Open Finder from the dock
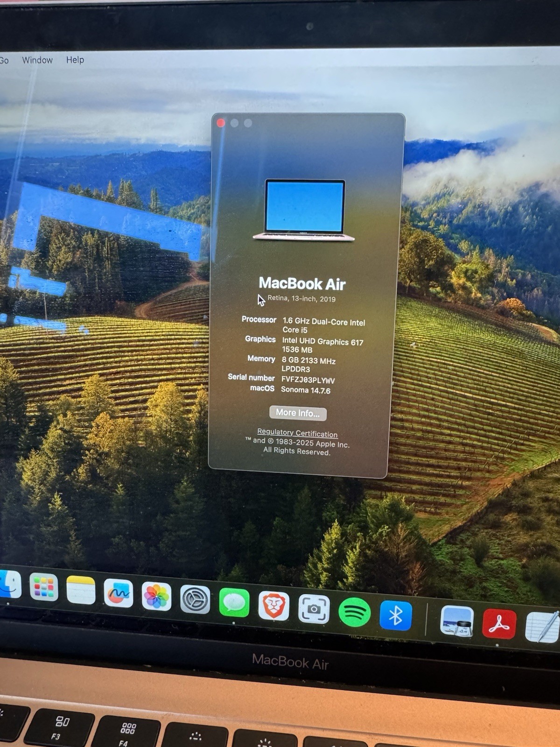Viewport: 560px width, 747px height. point(9,584)
